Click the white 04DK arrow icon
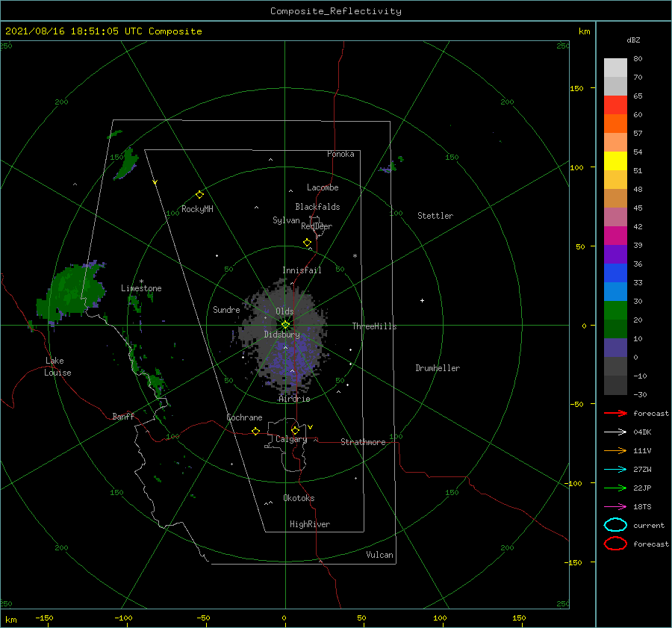This screenshot has height=628, width=672. point(615,432)
